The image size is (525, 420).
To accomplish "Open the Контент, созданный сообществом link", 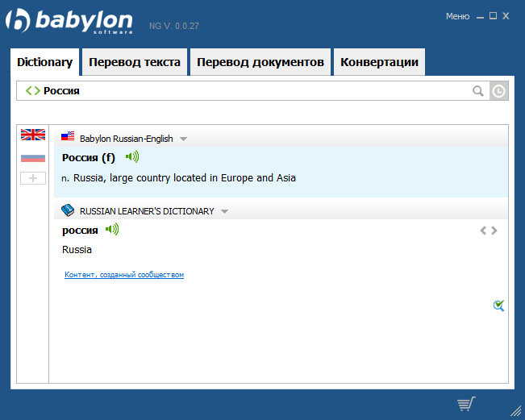I will point(124,275).
